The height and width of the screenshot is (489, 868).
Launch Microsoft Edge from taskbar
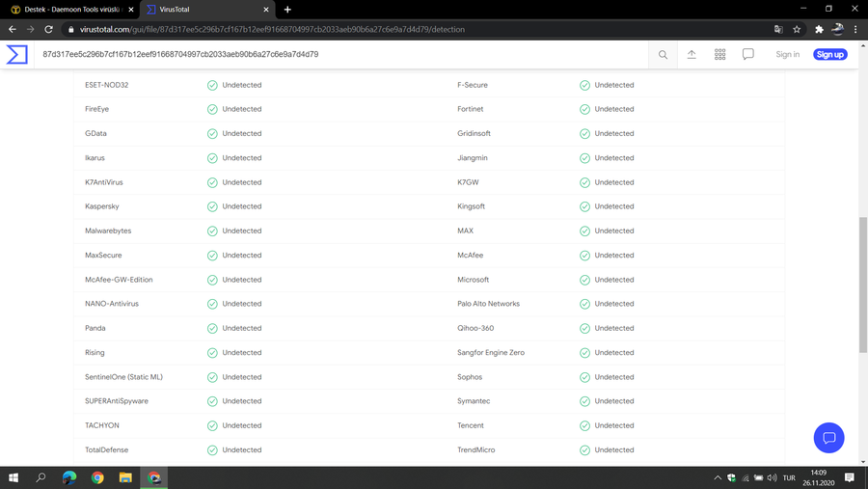(69, 477)
